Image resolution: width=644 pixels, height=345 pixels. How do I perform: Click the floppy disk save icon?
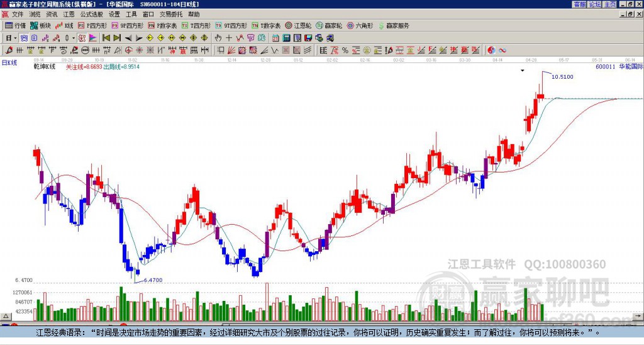click(x=308, y=38)
